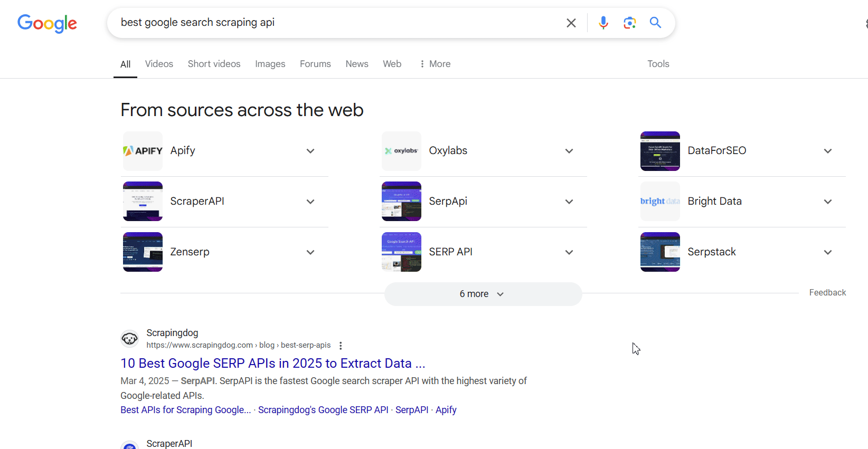Open Google Lens image search
Screen dimensions: 868x449
(629, 23)
